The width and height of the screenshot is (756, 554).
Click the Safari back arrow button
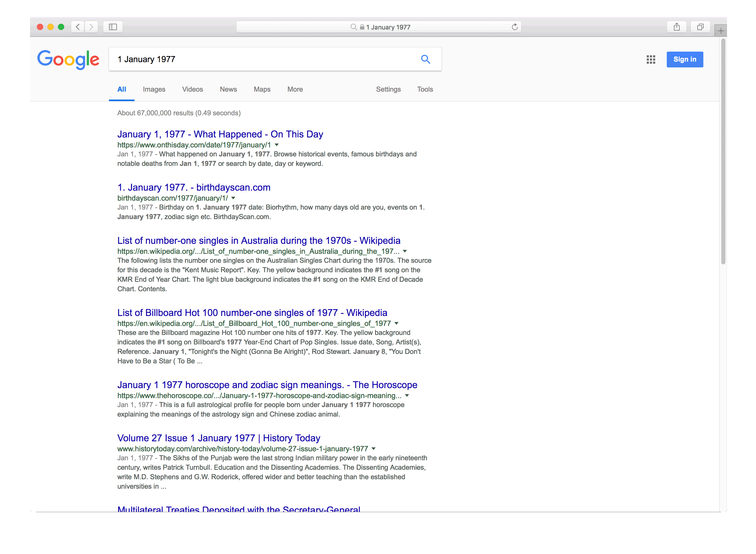[x=78, y=27]
